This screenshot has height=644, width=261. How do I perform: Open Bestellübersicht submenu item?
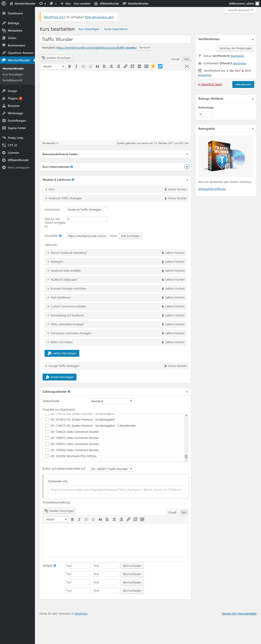click(12, 80)
